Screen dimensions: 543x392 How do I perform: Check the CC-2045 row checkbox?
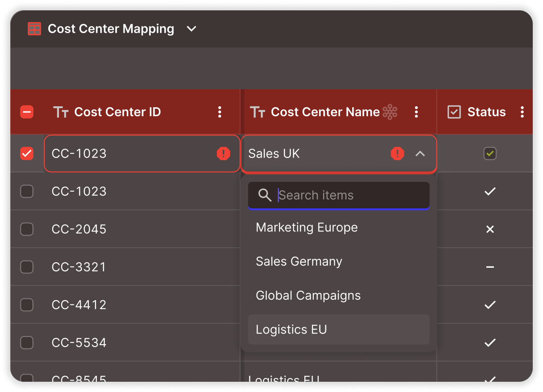(27, 229)
